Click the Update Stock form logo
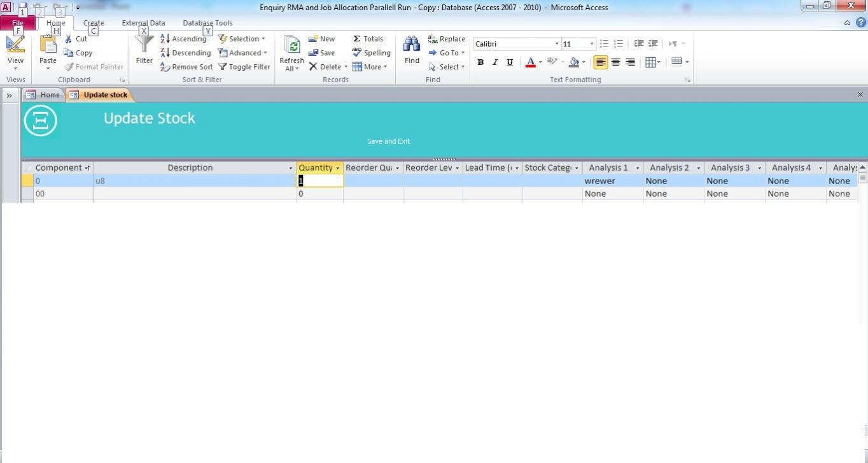This screenshot has height=463, width=868. coord(41,120)
